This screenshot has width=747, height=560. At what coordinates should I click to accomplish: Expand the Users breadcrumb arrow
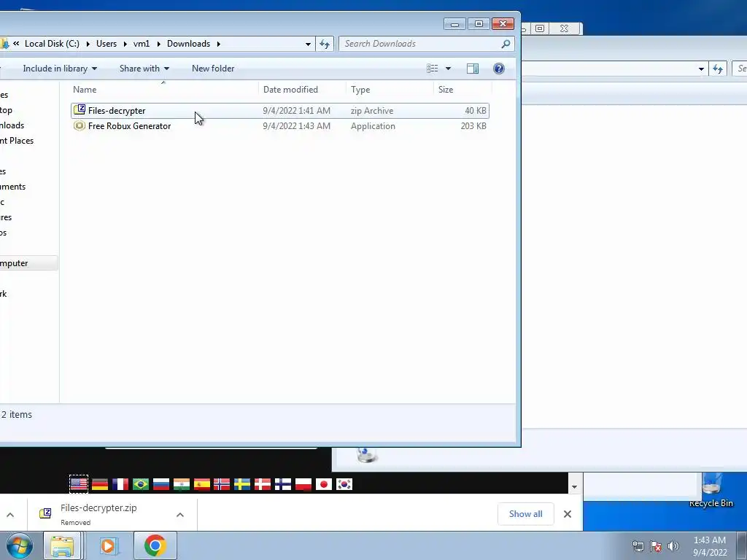pyautogui.click(x=125, y=44)
